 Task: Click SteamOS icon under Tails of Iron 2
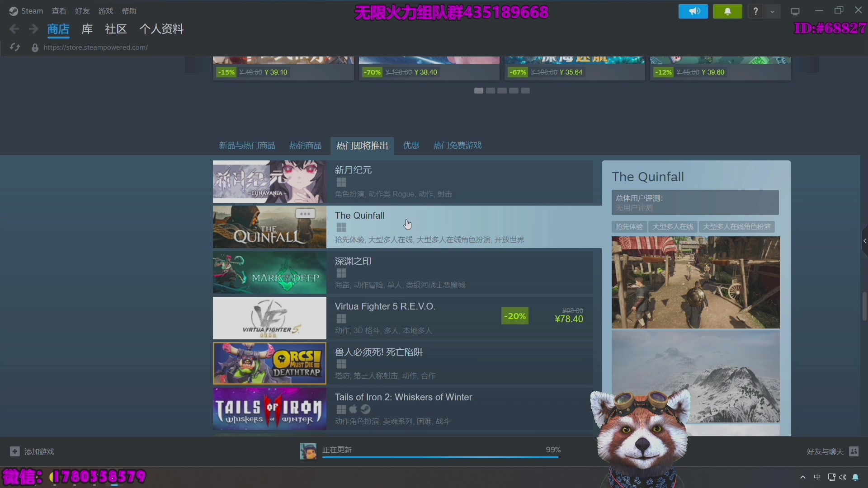pyautogui.click(x=366, y=409)
